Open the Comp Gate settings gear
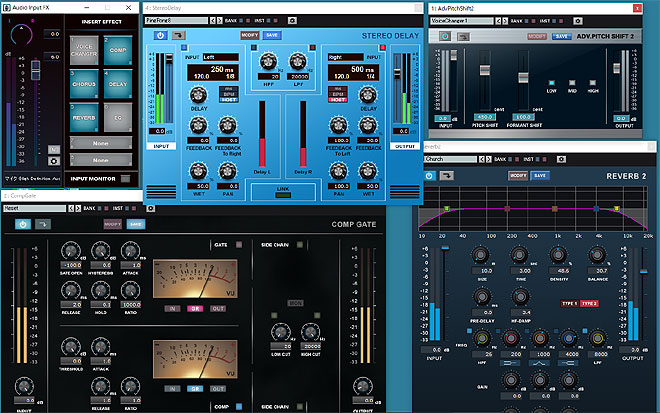660x413 pixels. tap(150, 208)
